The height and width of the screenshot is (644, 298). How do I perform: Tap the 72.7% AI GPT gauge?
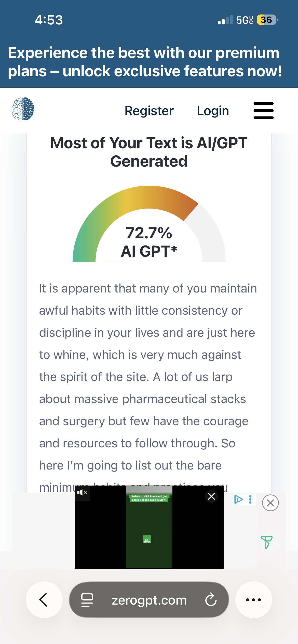(x=149, y=229)
